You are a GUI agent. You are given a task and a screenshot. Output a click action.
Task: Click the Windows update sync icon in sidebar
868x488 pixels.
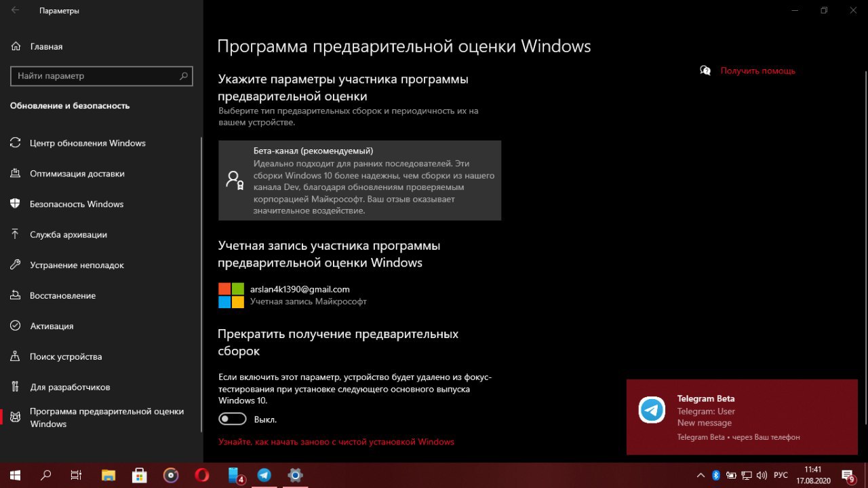click(16, 143)
